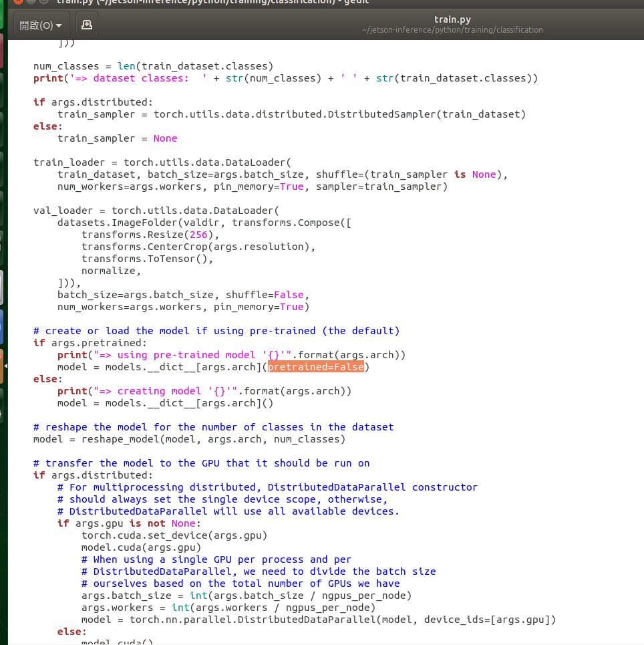This screenshot has height=645, width=644.
Task: Click the transforms.CenterCrop(args.resolution) line
Action: tap(198, 247)
